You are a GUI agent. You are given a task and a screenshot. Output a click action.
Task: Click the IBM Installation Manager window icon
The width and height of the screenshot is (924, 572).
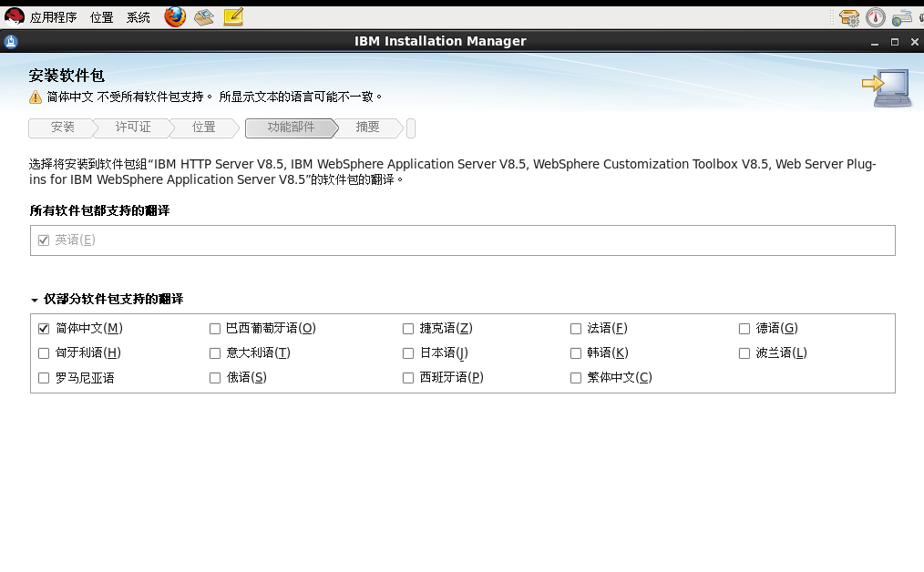[x=11, y=41]
